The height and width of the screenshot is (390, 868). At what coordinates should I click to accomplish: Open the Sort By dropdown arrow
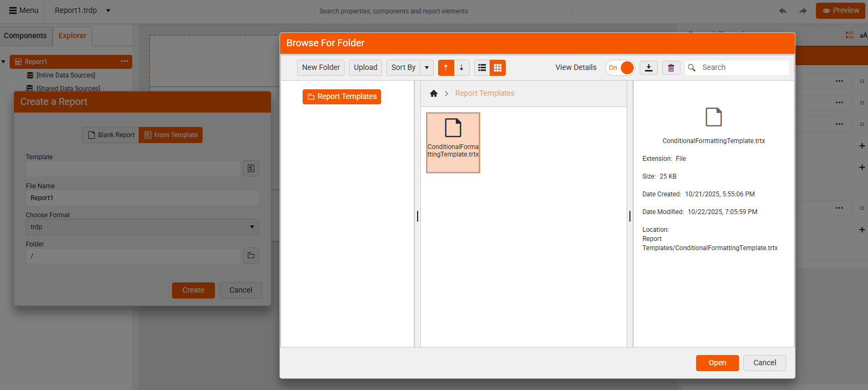(x=427, y=68)
